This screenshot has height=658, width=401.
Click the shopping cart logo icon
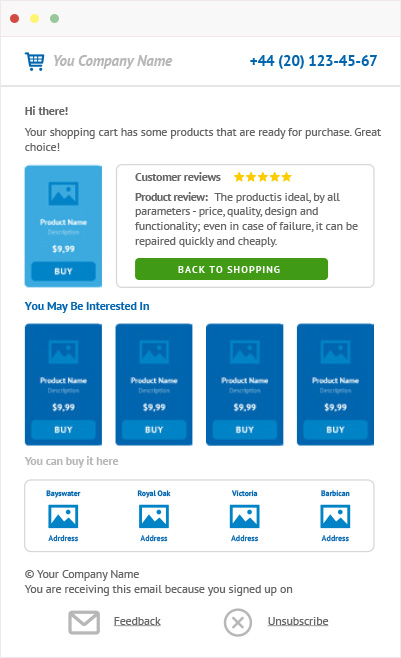(x=34, y=61)
